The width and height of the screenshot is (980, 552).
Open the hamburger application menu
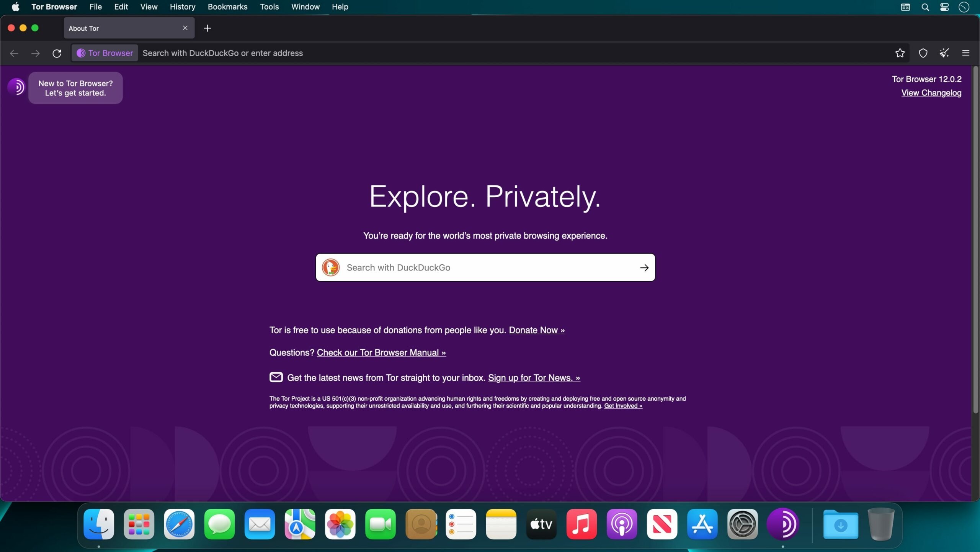966,53
